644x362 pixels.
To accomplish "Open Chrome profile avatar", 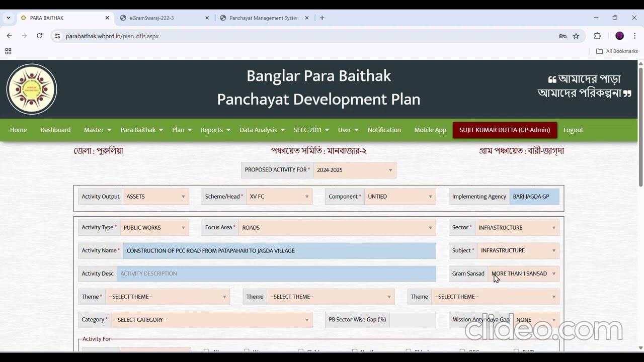I will 620,36.
